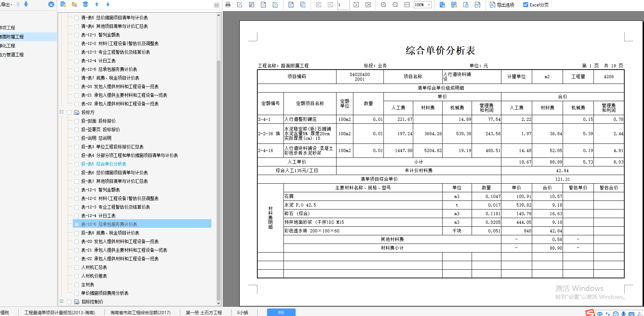Click the 综合单价分析表 title in the preview
This screenshot has width=644, height=316.
440,50
